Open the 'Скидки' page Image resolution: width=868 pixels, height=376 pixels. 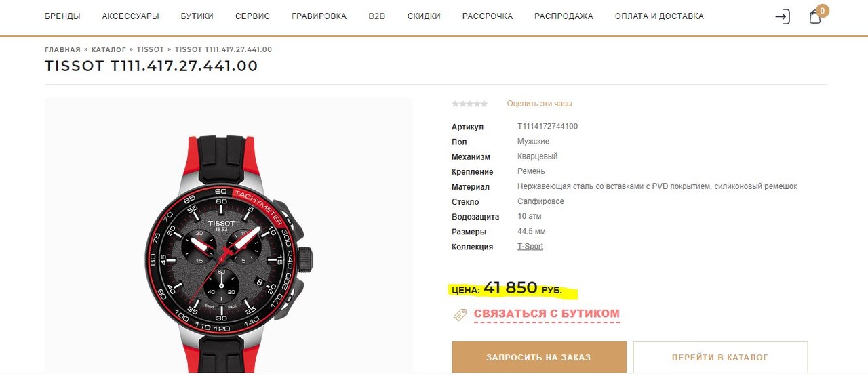click(424, 16)
